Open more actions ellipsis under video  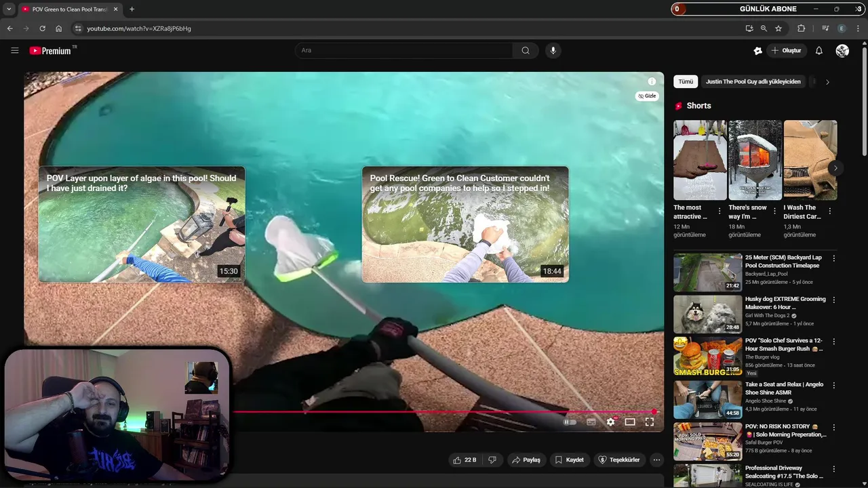coord(656,460)
